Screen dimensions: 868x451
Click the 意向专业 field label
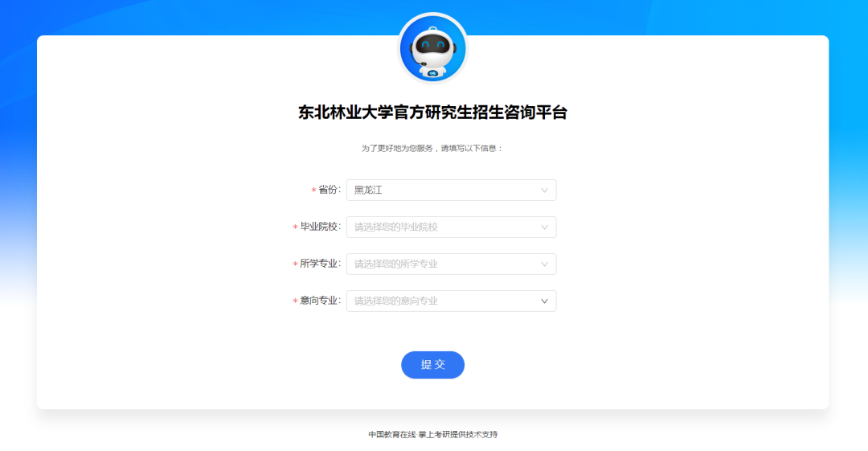click(321, 301)
